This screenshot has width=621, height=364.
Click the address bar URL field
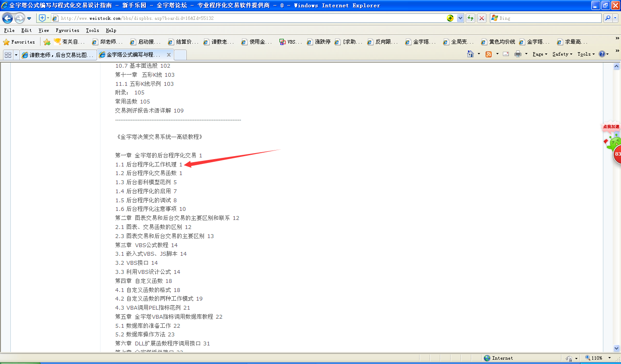[x=252, y=18]
